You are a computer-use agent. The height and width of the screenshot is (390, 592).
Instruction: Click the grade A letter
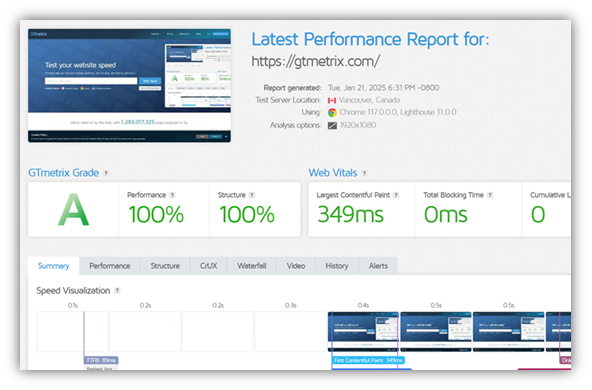point(73,210)
